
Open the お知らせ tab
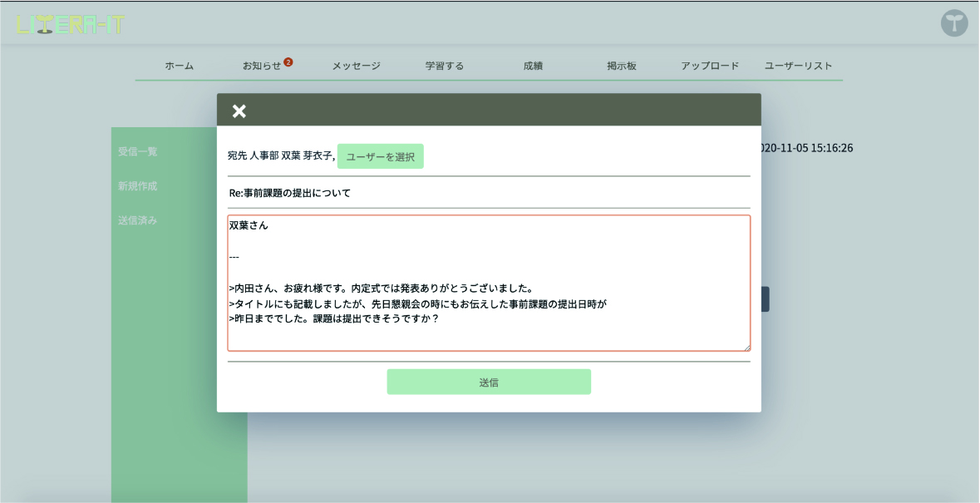(262, 66)
